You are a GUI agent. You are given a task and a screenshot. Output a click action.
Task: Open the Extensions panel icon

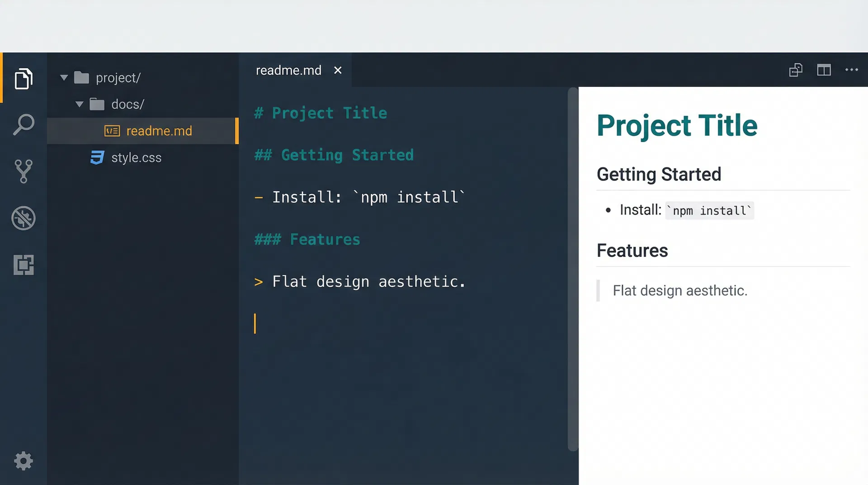(24, 265)
